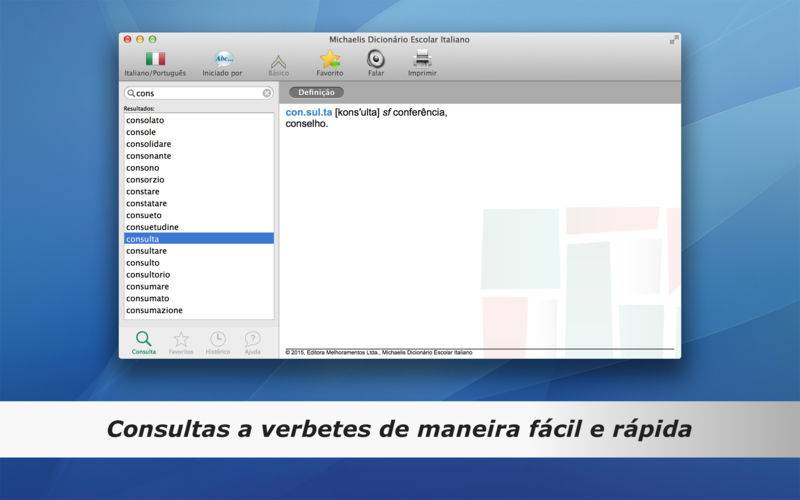This screenshot has height=500, width=800.
Task: Open the Ajuda tab at the bottom
Action: click(x=253, y=342)
